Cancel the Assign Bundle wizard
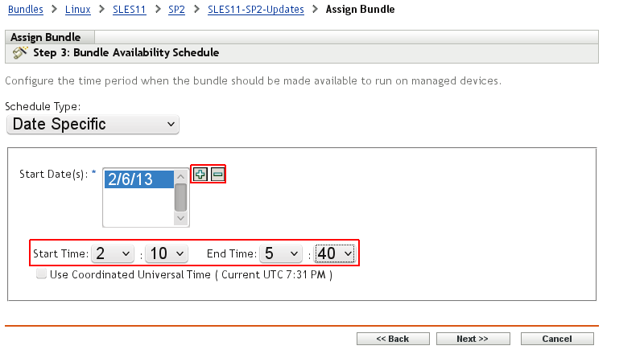 [557, 339]
